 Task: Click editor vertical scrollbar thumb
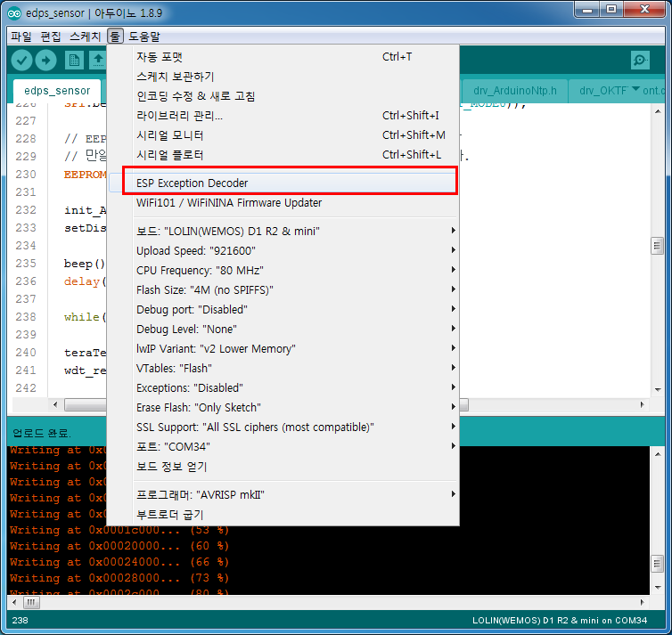(657, 246)
